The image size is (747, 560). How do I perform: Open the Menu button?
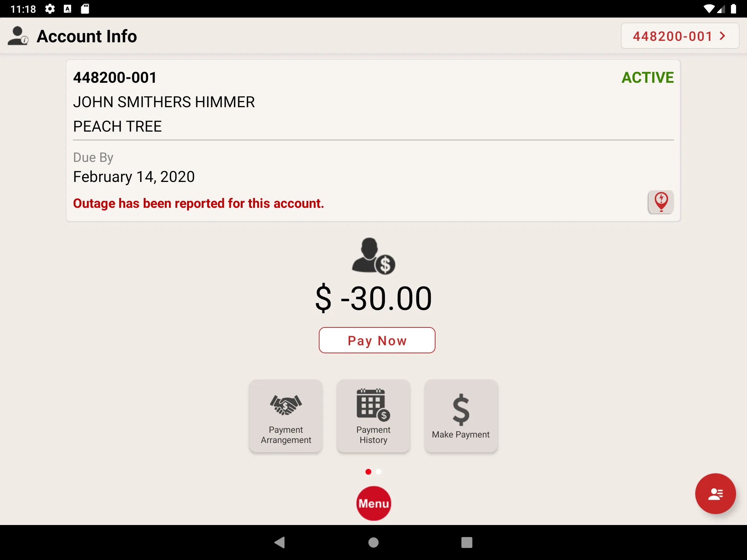(x=373, y=503)
